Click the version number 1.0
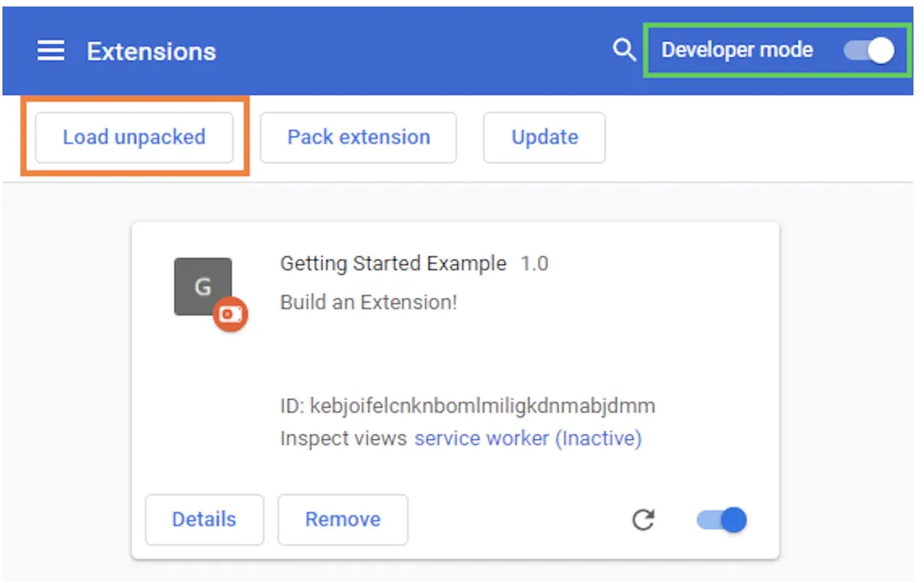 (534, 263)
